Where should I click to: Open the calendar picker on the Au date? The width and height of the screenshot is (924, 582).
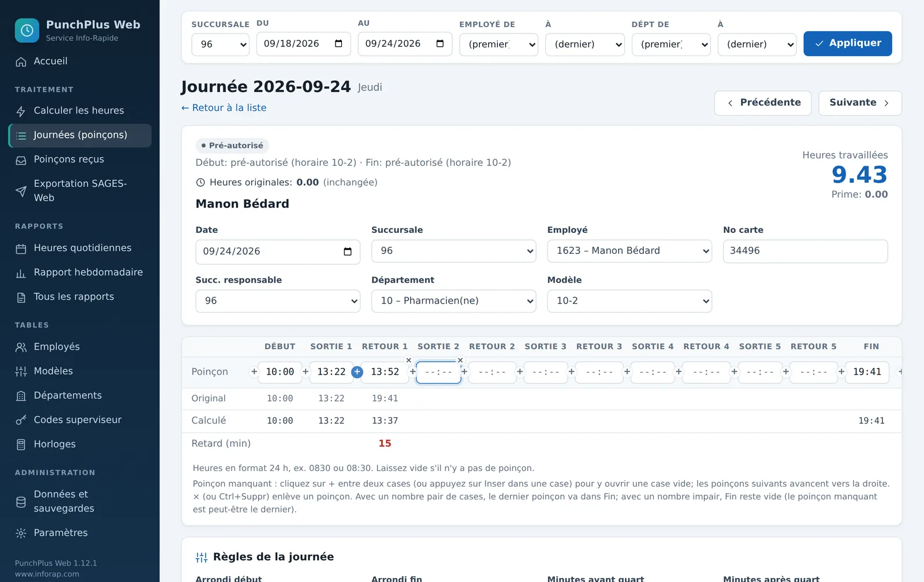[440, 44]
